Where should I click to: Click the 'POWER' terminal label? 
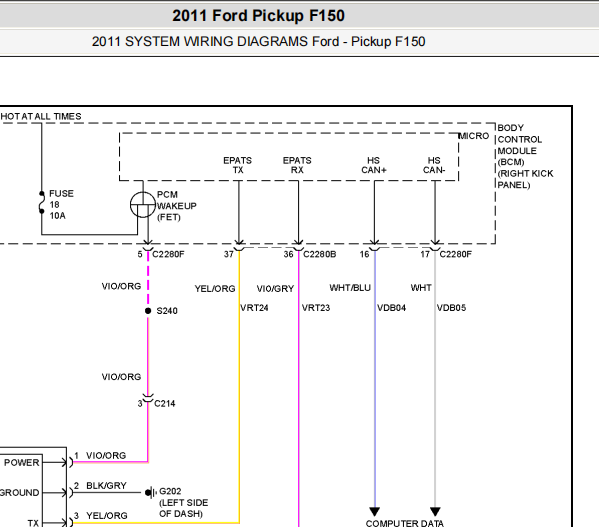(x=21, y=462)
